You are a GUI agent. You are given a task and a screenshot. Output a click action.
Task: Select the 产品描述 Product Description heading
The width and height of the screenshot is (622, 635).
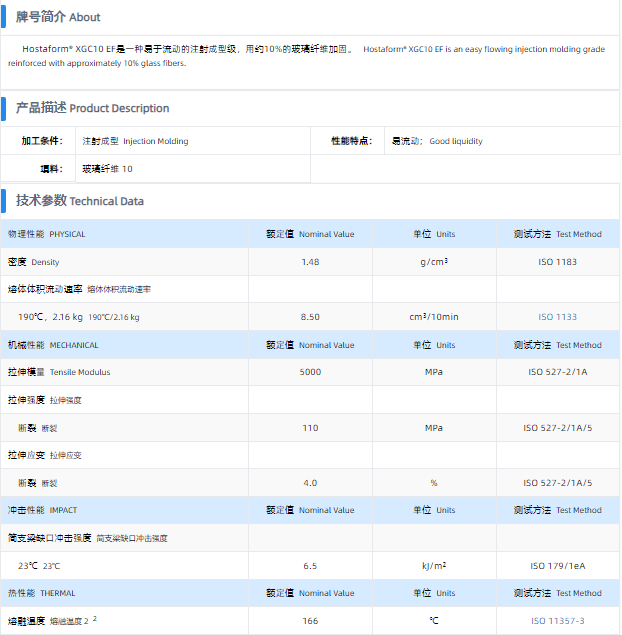coord(92,108)
